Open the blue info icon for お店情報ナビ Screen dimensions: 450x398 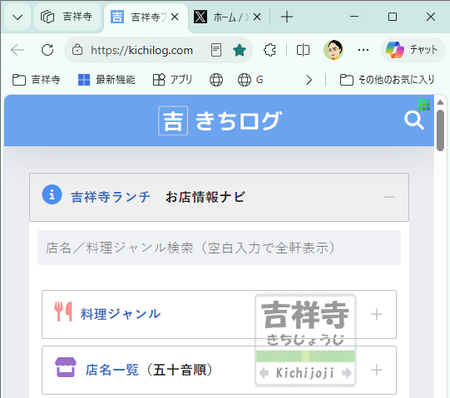coord(52,194)
